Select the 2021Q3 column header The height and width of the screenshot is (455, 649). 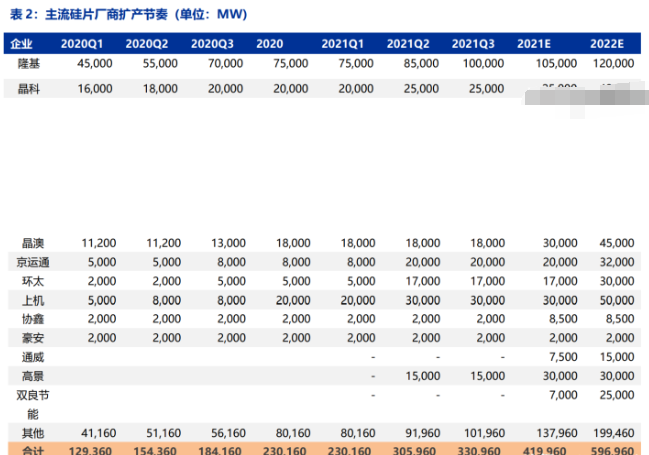[x=473, y=44]
